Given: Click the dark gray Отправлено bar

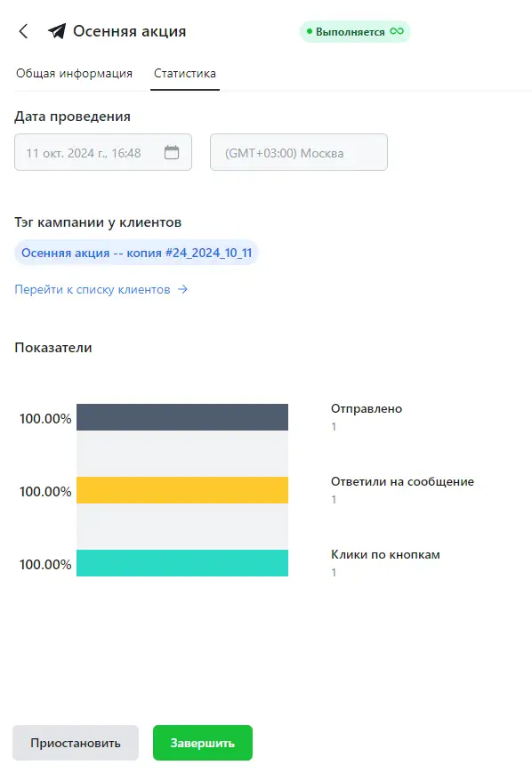Looking at the screenshot, I should [182, 417].
